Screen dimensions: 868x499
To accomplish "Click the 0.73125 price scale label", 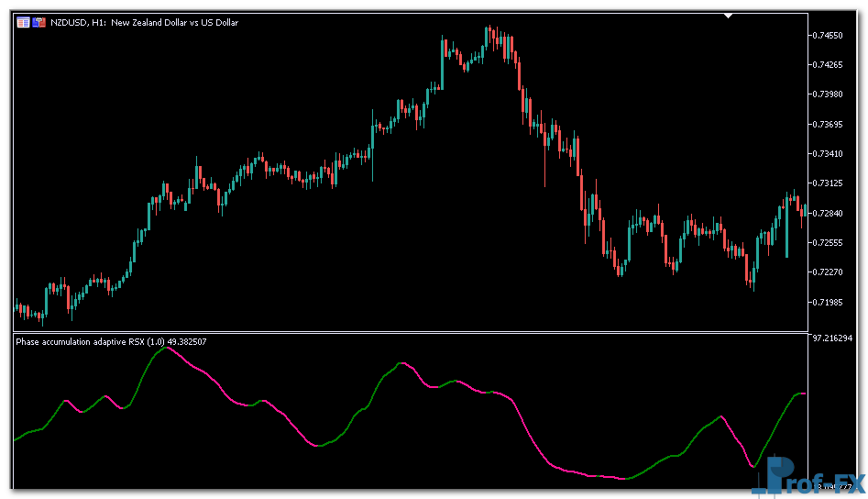I will pyautogui.click(x=829, y=183).
